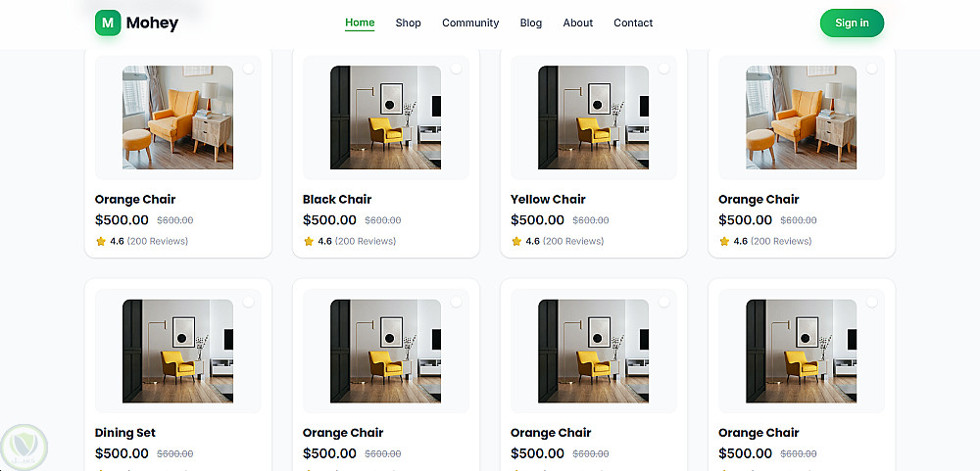The height and width of the screenshot is (471, 980).
Task: Click the green Mohey "M" logo icon
Action: coord(108,23)
